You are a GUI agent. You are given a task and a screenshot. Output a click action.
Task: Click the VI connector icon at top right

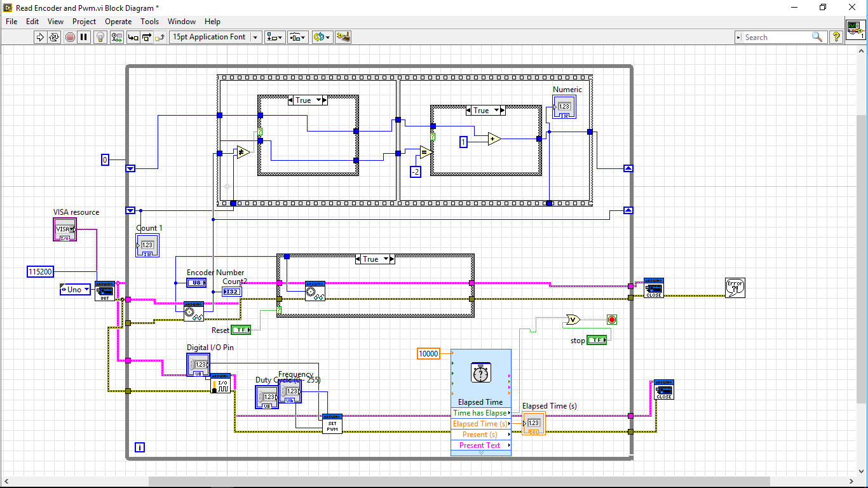(x=856, y=30)
